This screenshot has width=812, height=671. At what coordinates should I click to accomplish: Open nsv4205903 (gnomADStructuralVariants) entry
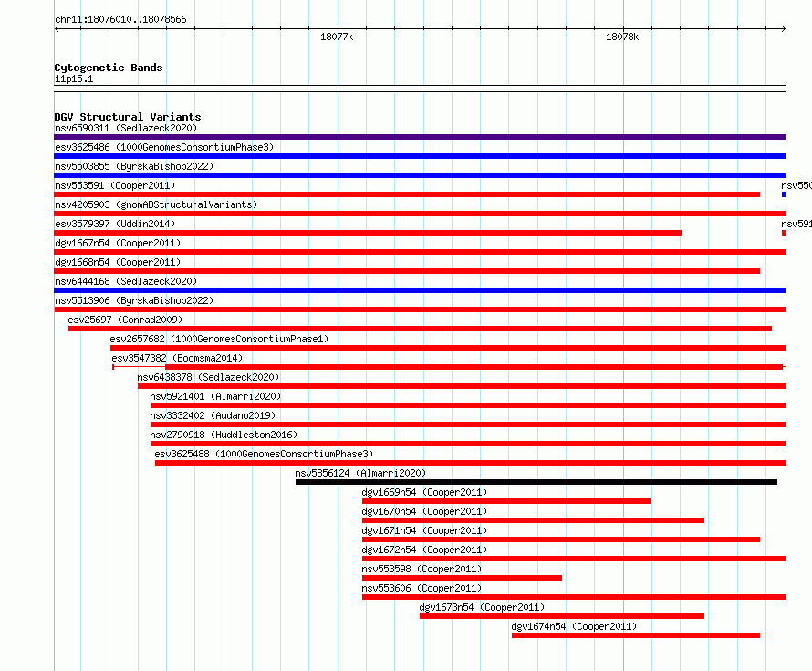pos(156,204)
